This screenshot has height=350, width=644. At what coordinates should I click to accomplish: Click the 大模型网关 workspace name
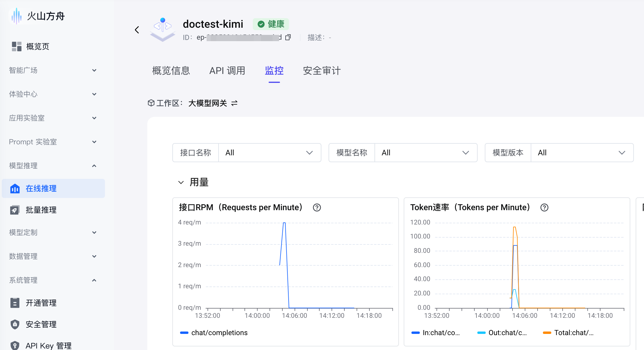coord(208,103)
